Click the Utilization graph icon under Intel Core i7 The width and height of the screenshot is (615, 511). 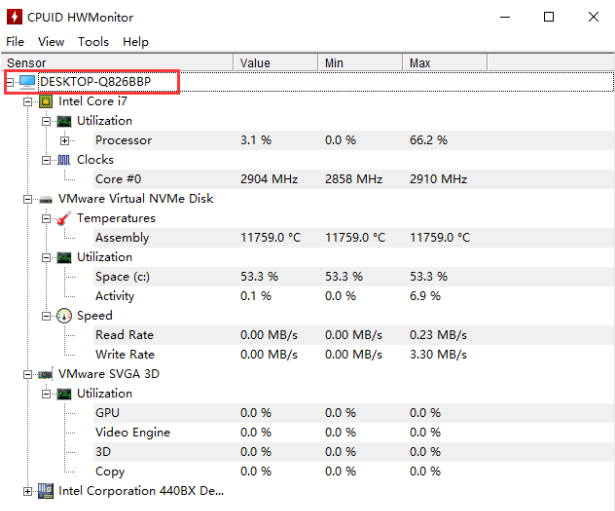click(64, 121)
